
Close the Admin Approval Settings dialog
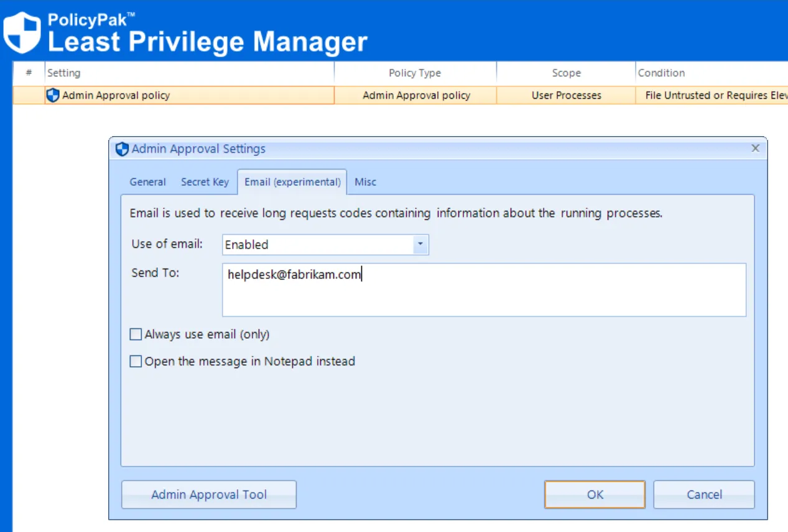pos(755,149)
